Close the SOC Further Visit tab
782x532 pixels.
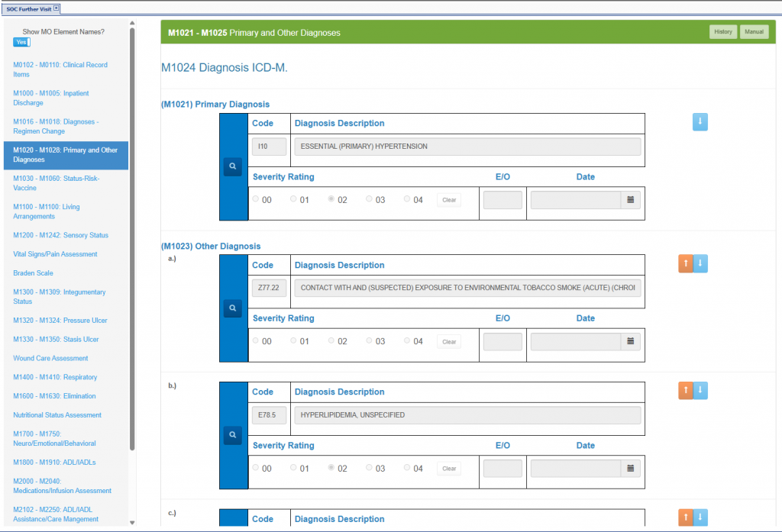(x=56, y=8)
